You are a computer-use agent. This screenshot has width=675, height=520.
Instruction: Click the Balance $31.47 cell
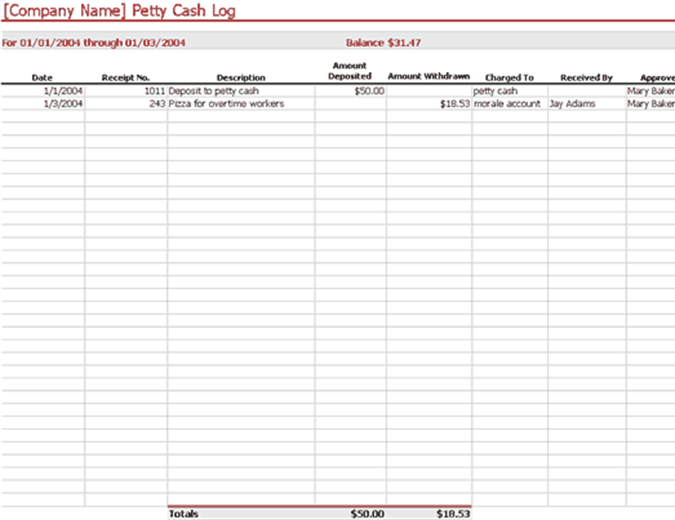click(x=383, y=43)
